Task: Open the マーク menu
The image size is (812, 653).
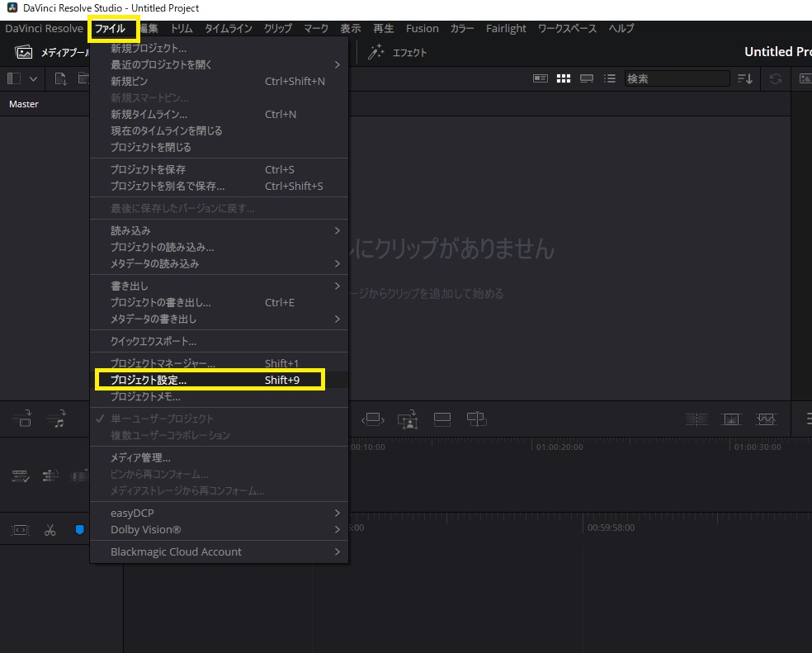Action: [x=316, y=29]
